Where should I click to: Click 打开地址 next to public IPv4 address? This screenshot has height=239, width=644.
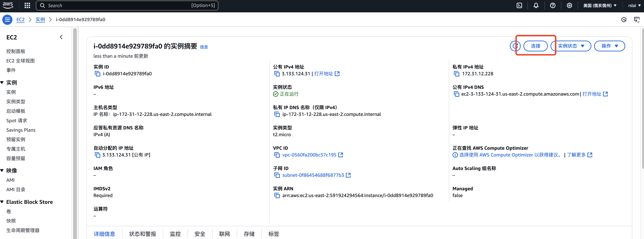327,74
